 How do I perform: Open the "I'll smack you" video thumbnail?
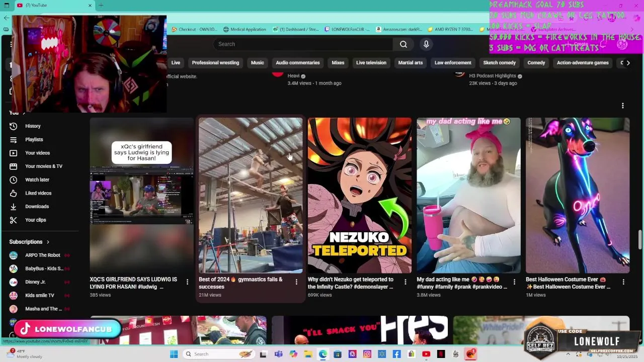click(x=360, y=330)
